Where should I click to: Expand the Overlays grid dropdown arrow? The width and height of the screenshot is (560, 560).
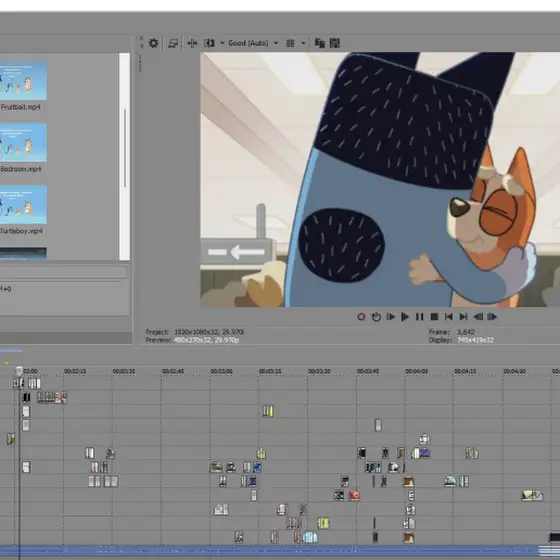pos(303,43)
